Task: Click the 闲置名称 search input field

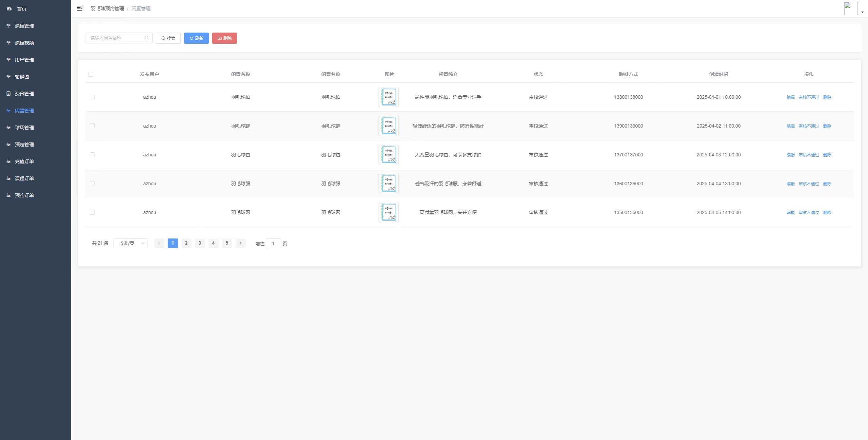Action: point(119,38)
